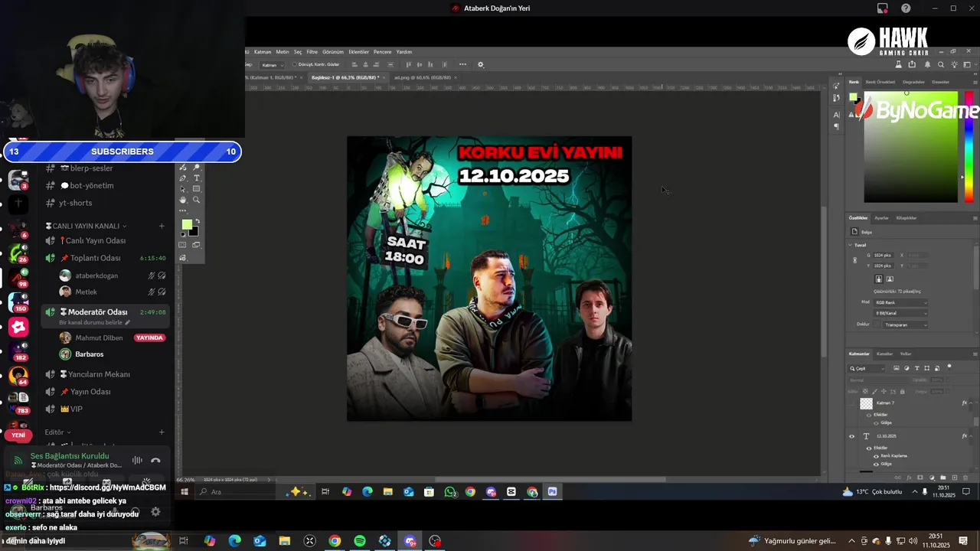980x551 pixels.
Task: Open the Katman auto-select dropdown in options bar
Action: coord(272,65)
